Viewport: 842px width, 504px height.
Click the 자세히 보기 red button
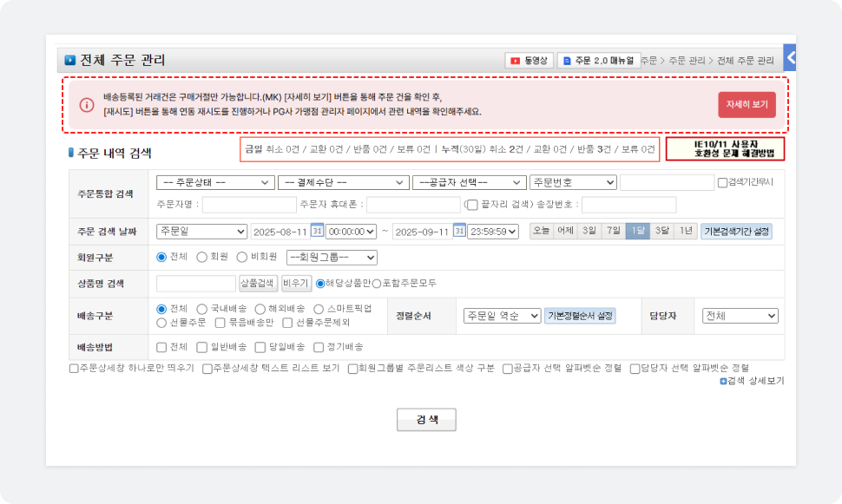(x=747, y=104)
